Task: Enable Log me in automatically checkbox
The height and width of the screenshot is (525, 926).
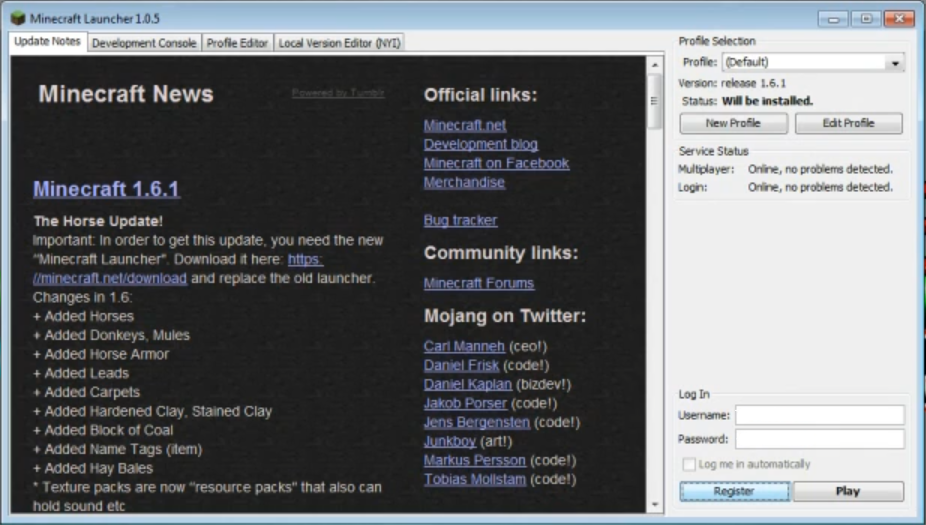Action: click(x=689, y=464)
